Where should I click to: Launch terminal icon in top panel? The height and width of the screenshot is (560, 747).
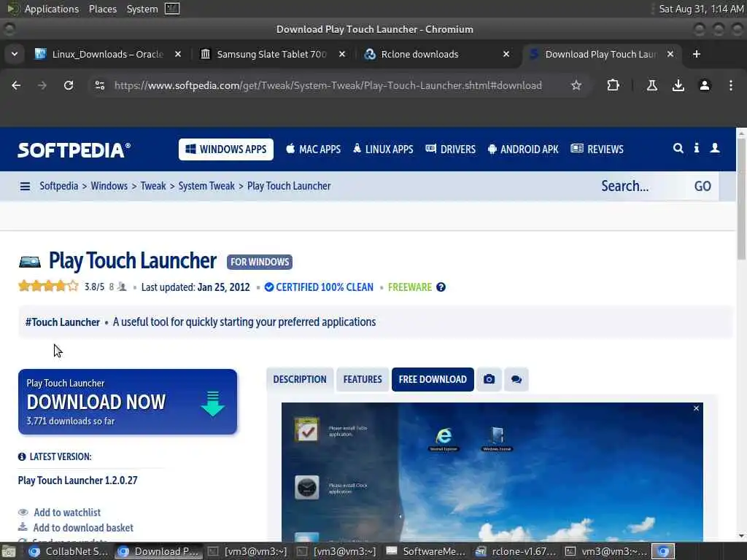pos(172,9)
